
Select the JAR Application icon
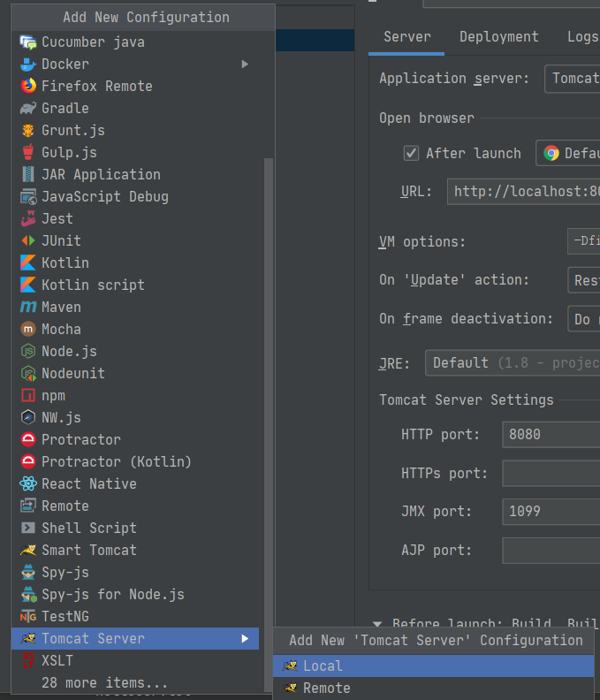[x=27, y=174]
